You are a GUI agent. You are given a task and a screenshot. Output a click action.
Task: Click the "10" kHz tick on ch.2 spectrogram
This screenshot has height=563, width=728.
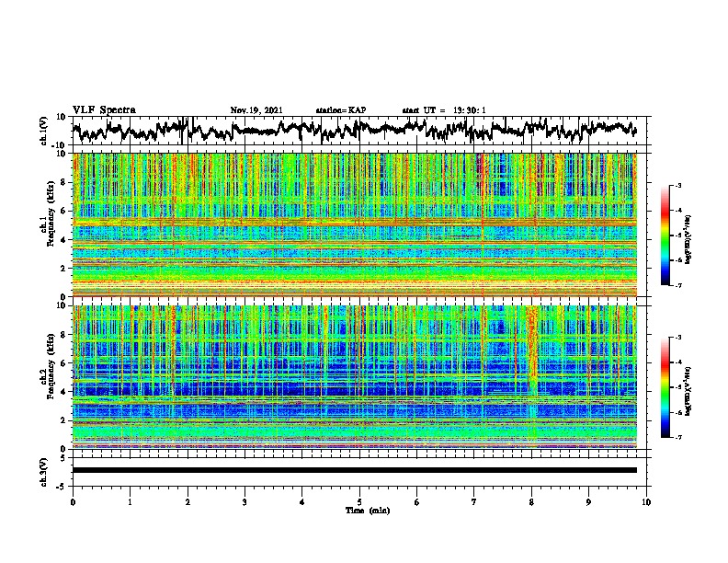62,305
